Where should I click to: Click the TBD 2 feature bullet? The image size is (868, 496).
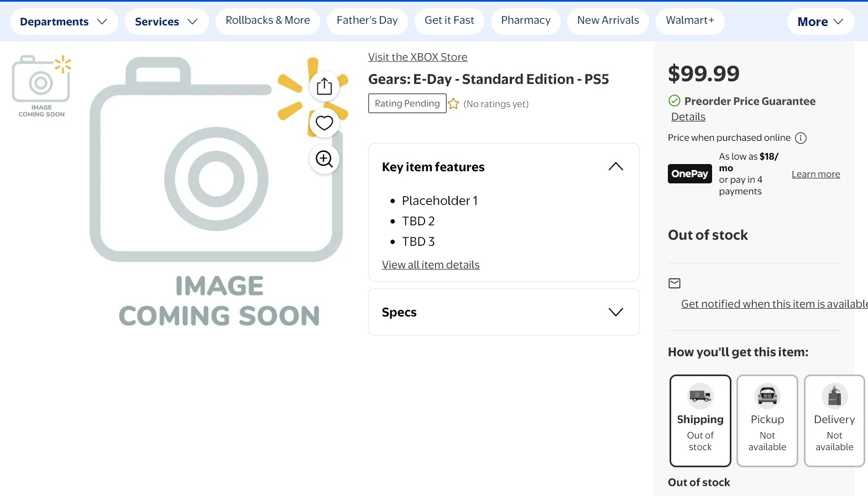pos(418,221)
